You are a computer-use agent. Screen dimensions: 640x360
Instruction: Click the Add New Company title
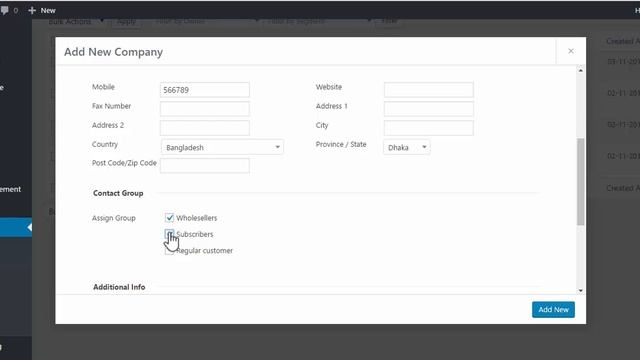[113, 52]
